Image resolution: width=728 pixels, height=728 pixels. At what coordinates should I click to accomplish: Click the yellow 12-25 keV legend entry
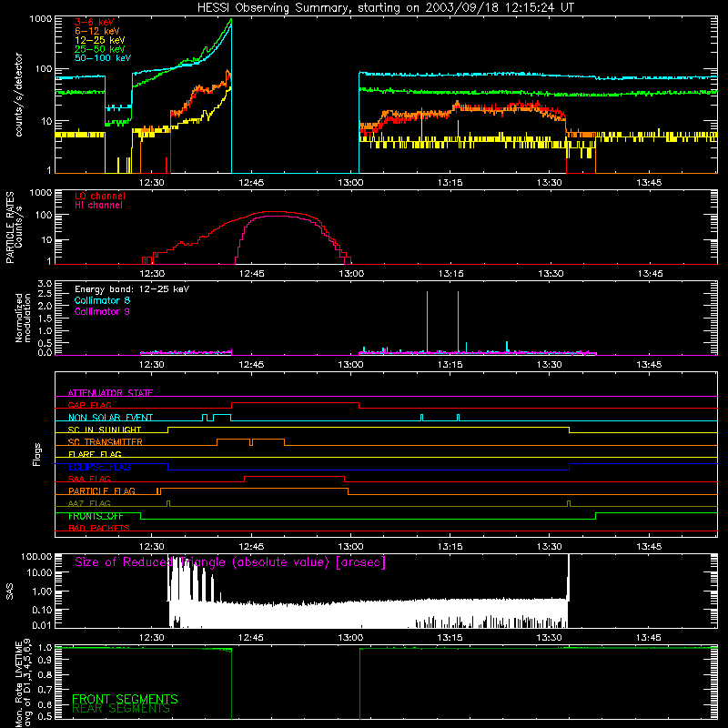tap(100, 40)
